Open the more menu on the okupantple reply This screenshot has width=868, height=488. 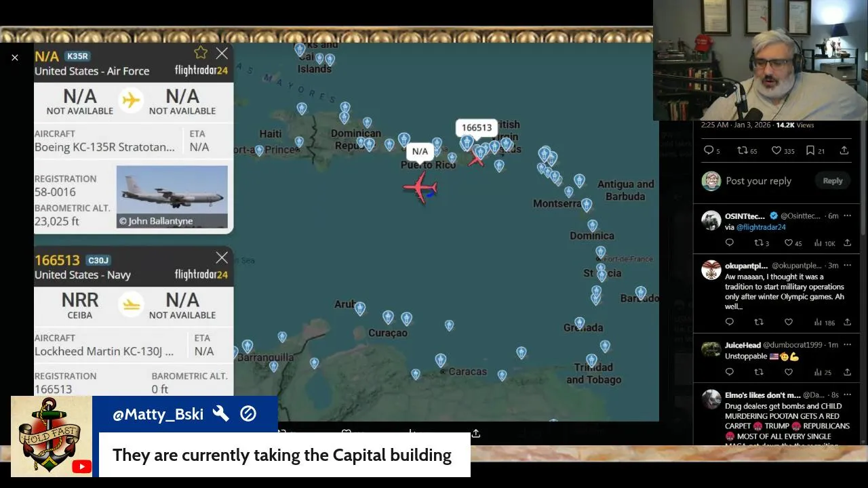point(847,265)
